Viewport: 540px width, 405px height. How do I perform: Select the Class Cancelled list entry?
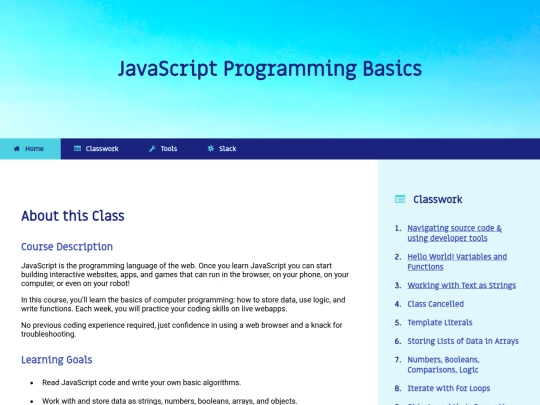pos(436,304)
